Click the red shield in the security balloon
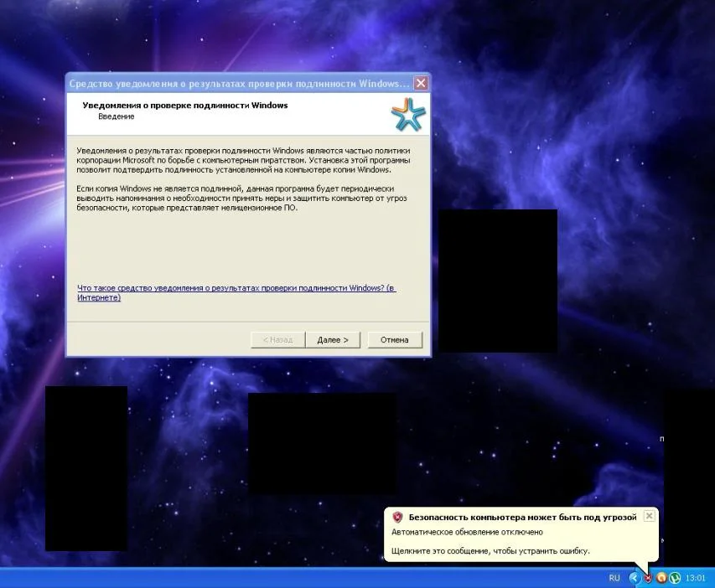 coord(397,517)
